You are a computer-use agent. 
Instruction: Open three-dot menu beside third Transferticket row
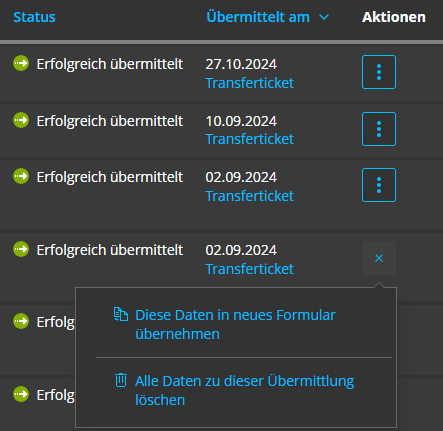pos(379,185)
